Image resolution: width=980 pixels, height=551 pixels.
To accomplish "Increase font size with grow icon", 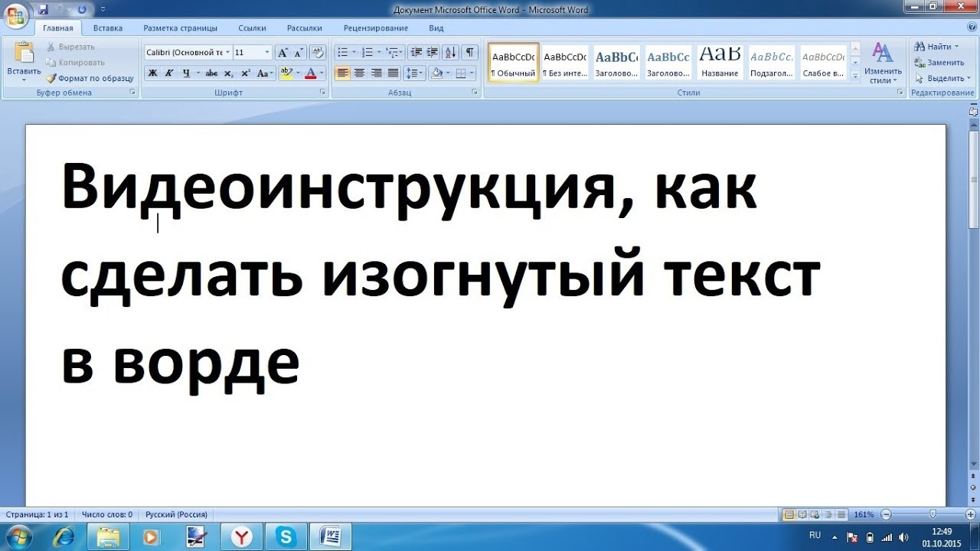I will click(283, 52).
